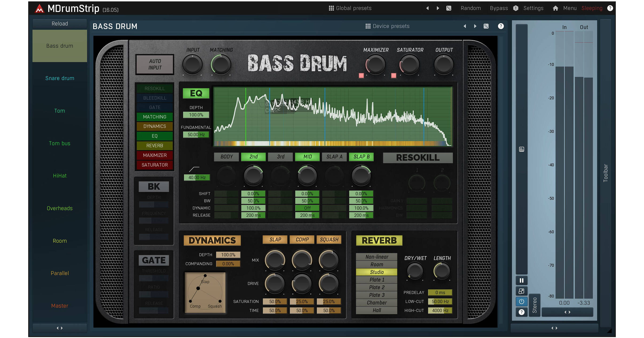Screen dimensions: 644x338
Task: Expand the meter width arrows under readouts
Action: click(x=567, y=312)
